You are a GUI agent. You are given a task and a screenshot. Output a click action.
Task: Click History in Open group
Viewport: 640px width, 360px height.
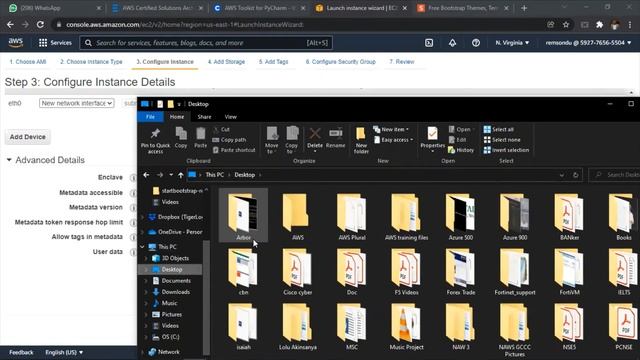pyautogui.click(x=461, y=150)
